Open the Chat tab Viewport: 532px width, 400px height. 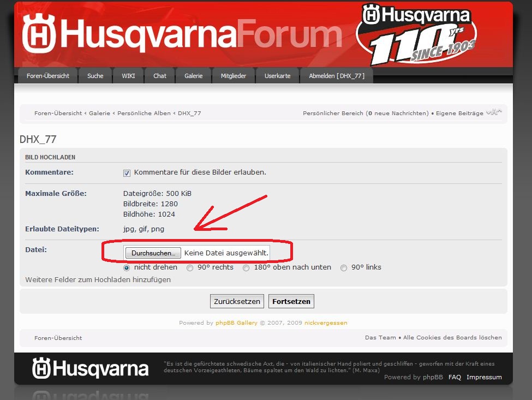[x=160, y=76]
